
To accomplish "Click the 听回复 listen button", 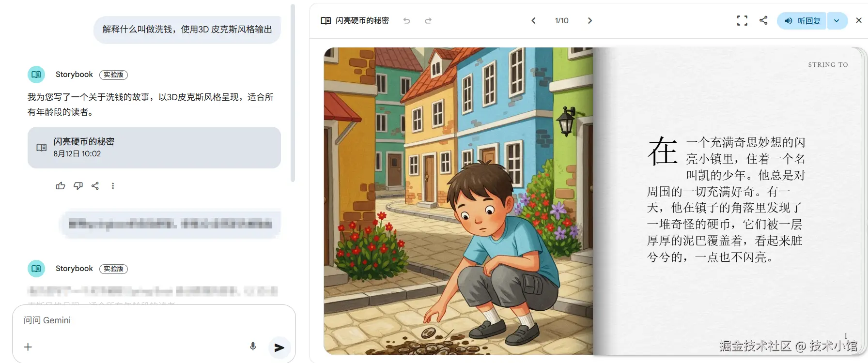I will [802, 21].
